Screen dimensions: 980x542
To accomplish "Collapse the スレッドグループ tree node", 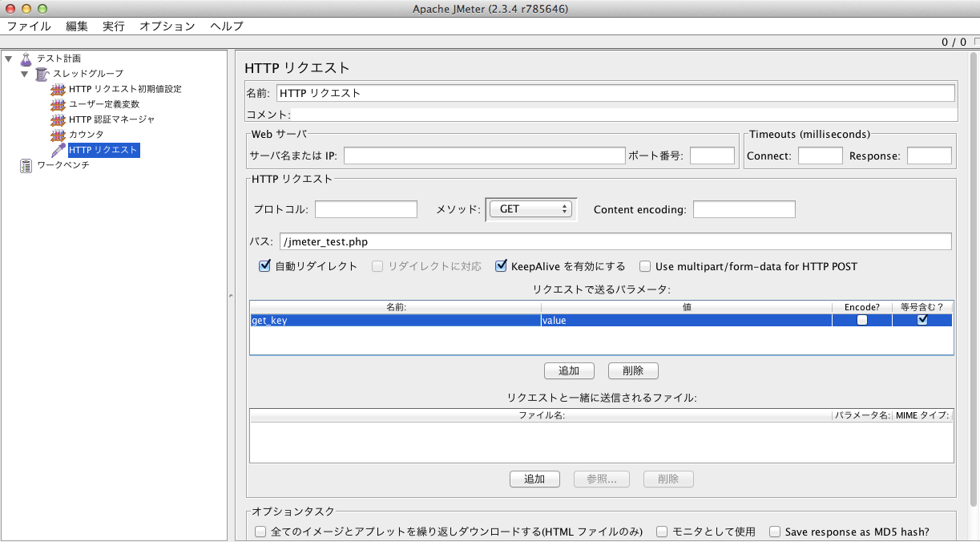I will pyautogui.click(x=25, y=74).
